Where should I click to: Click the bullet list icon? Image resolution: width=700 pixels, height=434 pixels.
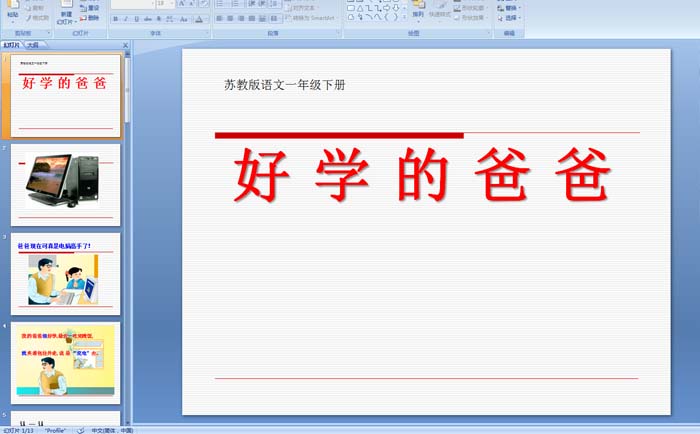(x=220, y=4)
